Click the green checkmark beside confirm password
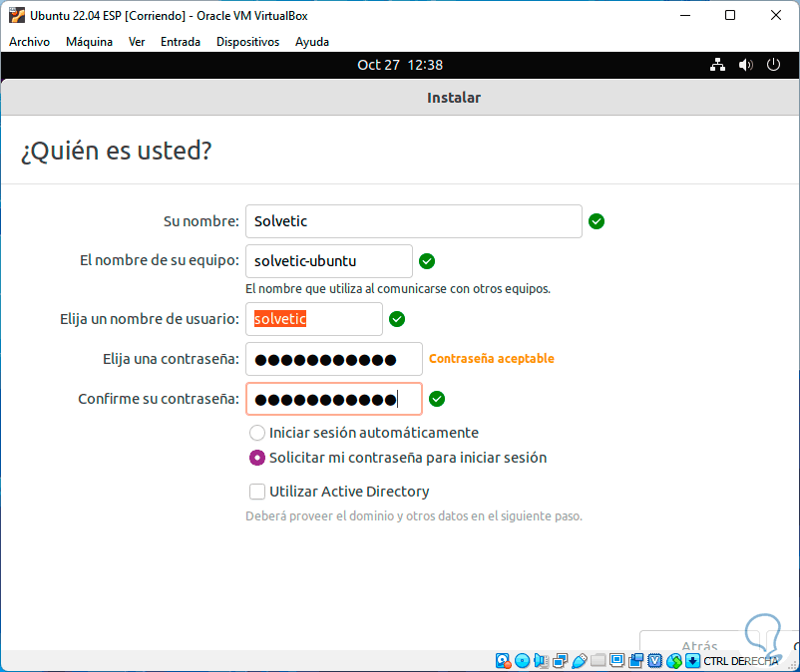The height and width of the screenshot is (672, 800). tap(437, 399)
